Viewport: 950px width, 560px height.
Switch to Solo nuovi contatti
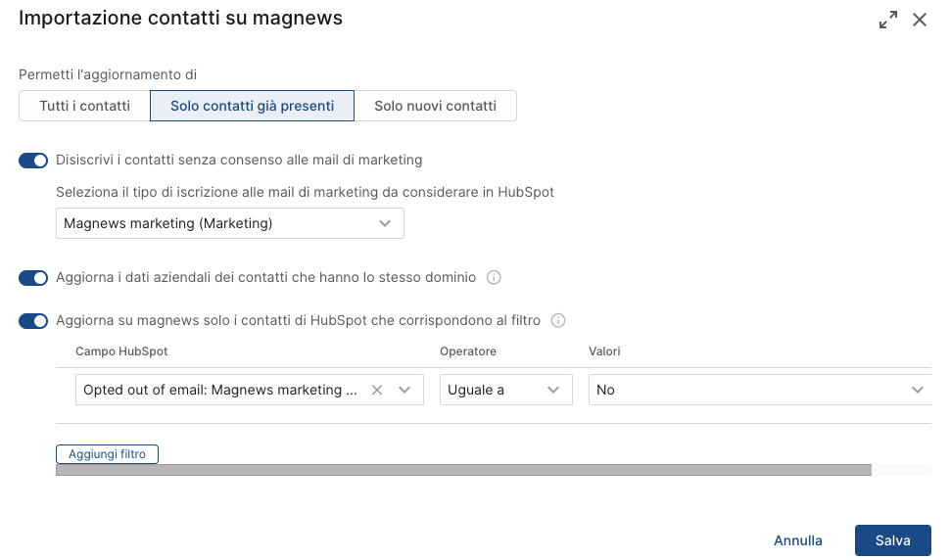(x=435, y=106)
